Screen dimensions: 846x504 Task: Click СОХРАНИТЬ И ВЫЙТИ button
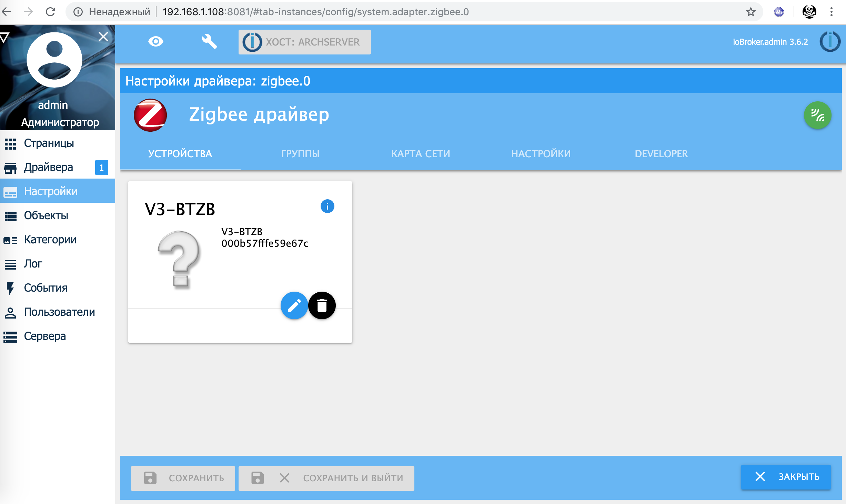(326, 478)
